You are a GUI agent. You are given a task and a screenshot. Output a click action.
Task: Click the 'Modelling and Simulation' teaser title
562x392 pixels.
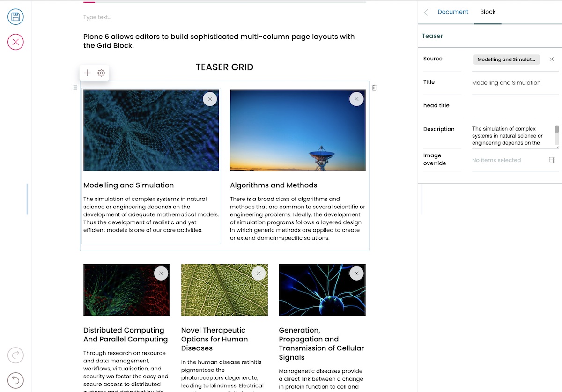(128, 185)
